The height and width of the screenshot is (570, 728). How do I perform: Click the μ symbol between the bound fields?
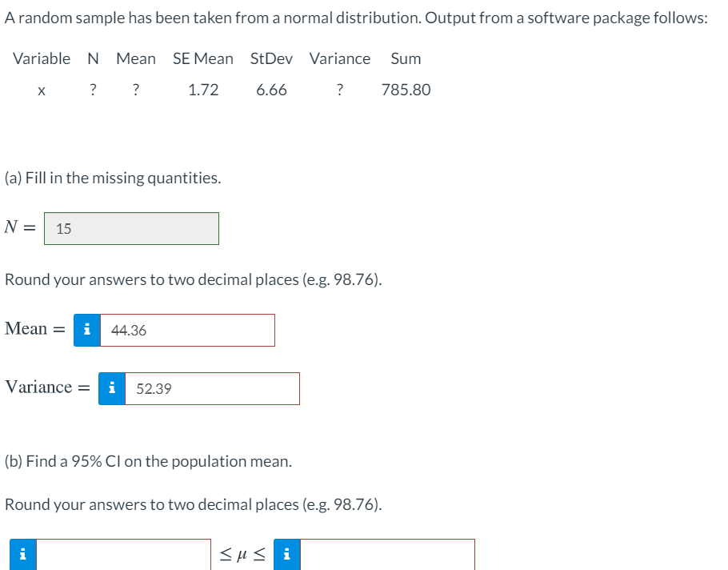(242, 554)
